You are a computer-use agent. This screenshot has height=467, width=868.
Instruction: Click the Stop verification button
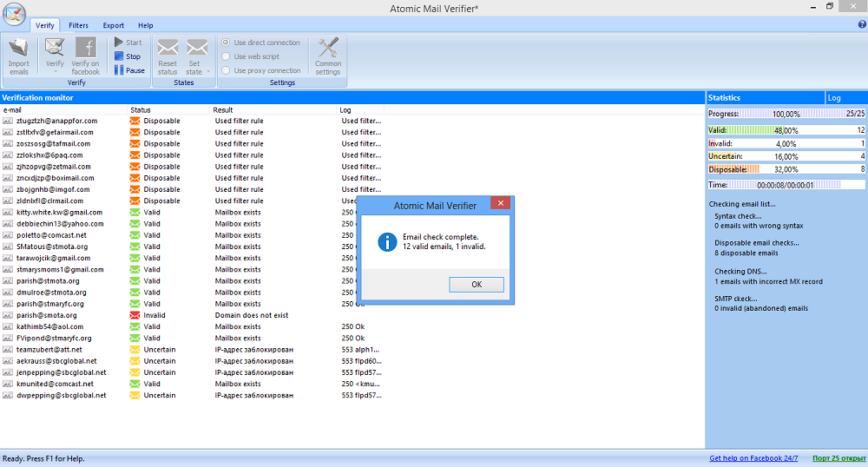[x=128, y=56]
